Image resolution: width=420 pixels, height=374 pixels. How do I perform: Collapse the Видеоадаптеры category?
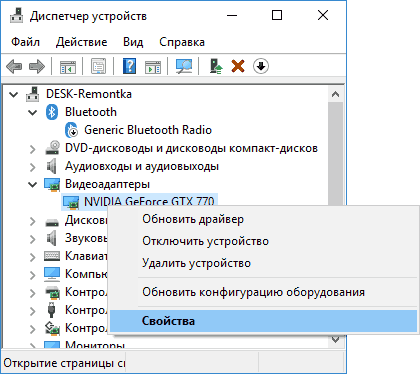[x=33, y=184]
